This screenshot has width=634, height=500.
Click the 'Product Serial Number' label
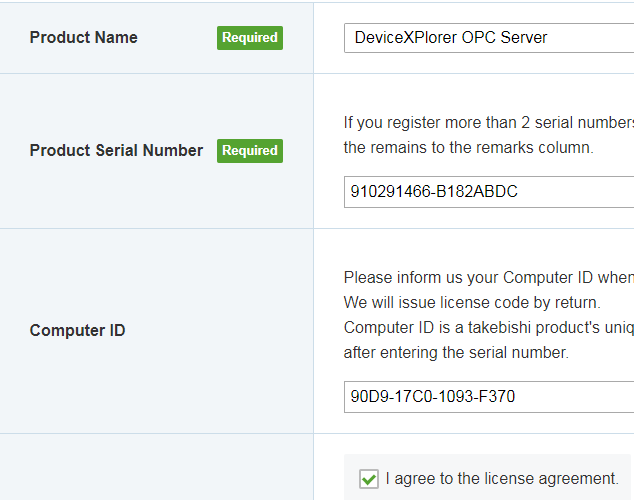(116, 150)
